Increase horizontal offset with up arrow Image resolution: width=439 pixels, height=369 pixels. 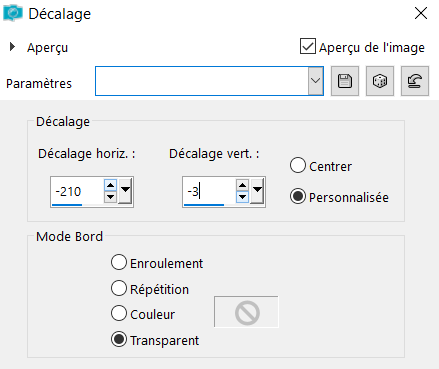point(110,185)
